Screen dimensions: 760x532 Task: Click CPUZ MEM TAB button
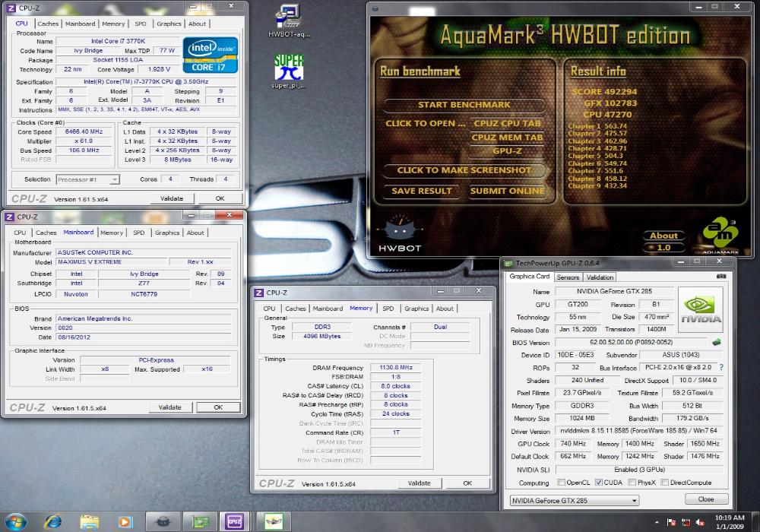tap(507, 137)
